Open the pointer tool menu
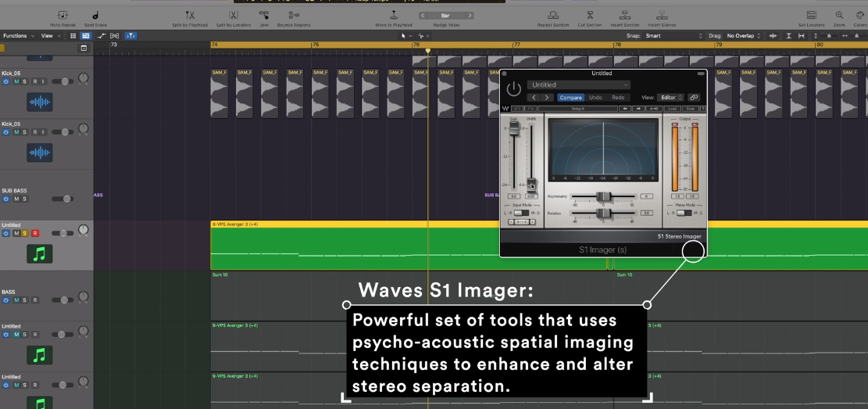 click(x=406, y=35)
